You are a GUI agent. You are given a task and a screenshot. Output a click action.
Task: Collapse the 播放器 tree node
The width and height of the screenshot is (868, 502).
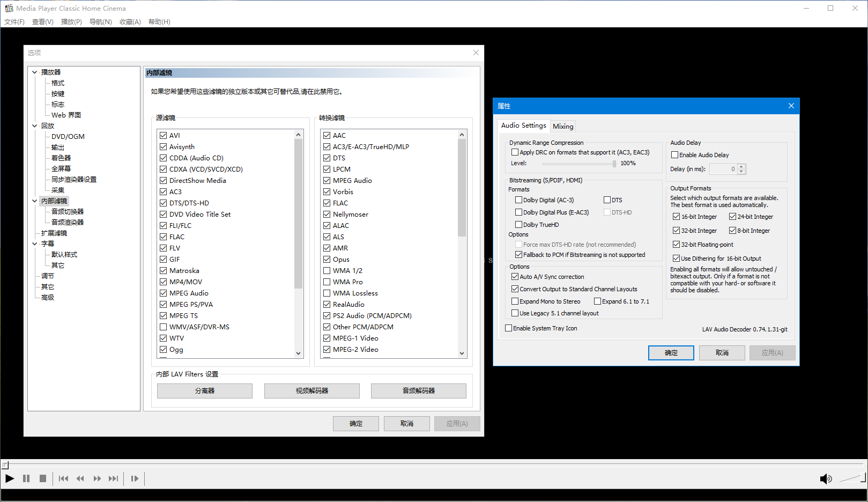35,72
